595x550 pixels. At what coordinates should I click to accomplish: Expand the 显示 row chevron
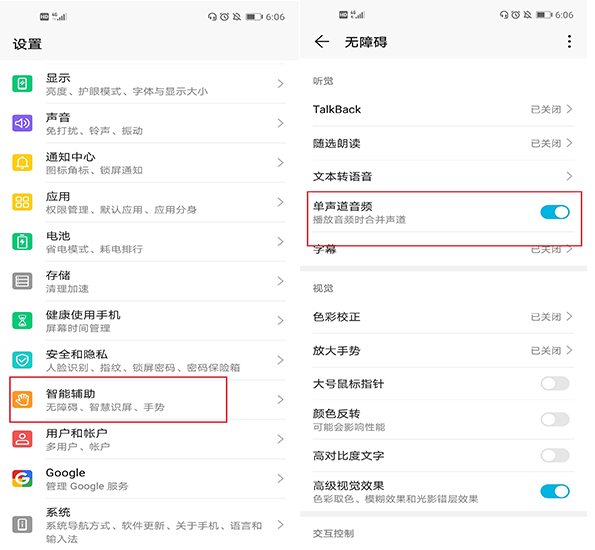[280, 84]
